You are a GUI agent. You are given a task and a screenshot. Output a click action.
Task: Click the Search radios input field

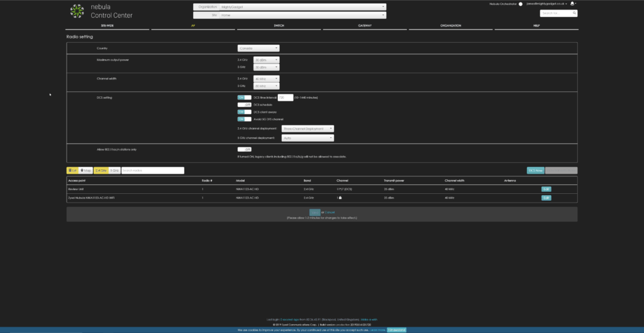(152, 170)
